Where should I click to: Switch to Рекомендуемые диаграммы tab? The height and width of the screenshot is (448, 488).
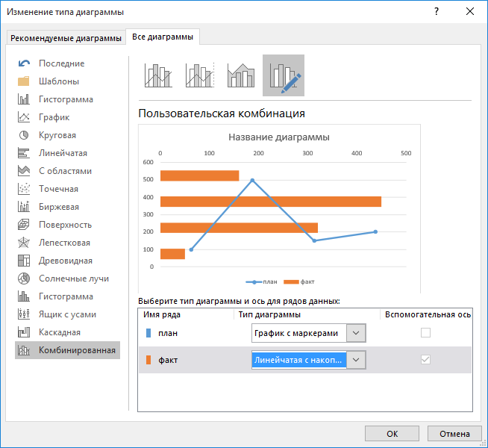pyautogui.click(x=66, y=38)
